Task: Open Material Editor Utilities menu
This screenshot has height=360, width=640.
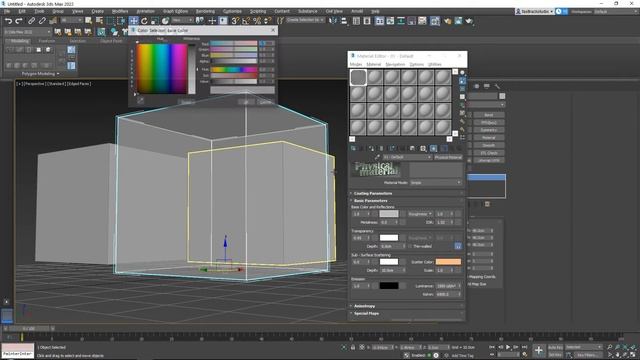Action: point(435,64)
